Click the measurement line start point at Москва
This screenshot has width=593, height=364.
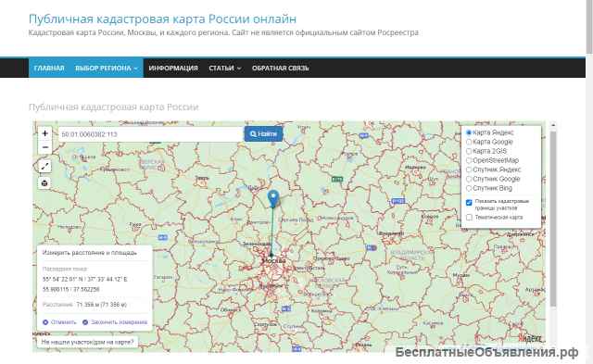271,255
